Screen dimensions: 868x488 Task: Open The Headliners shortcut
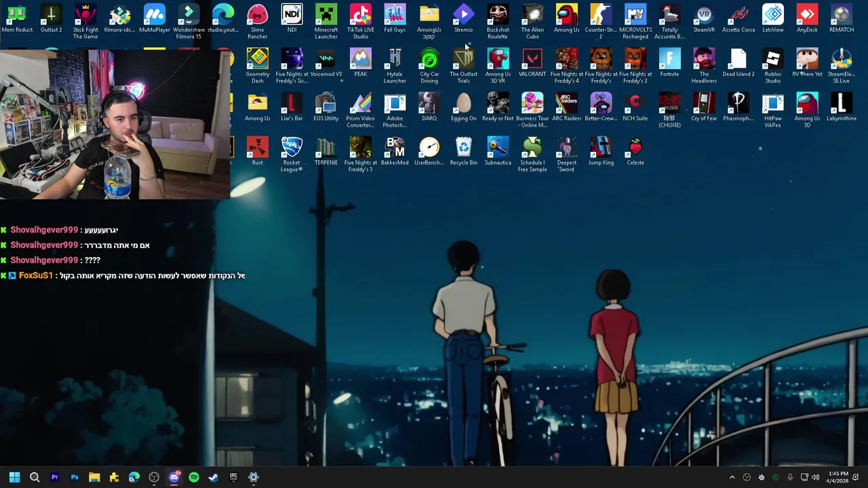point(704,66)
